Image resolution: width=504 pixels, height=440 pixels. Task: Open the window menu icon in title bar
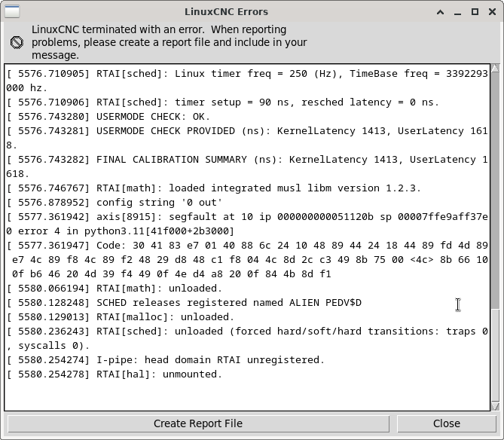point(12,11)
